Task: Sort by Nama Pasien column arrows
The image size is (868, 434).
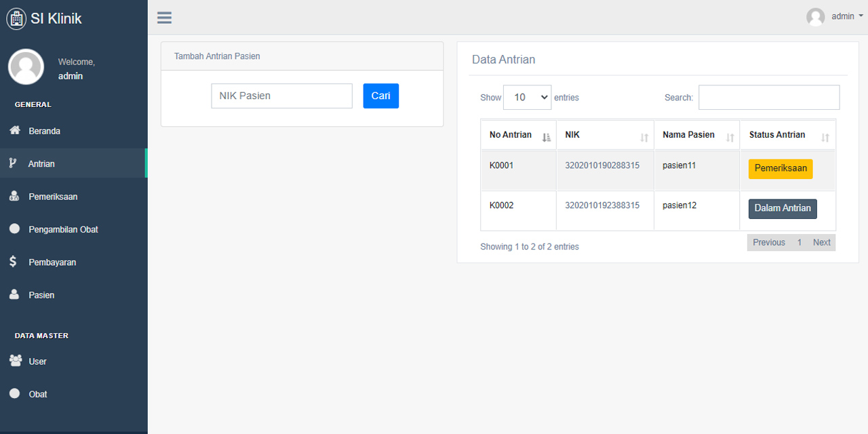Action: (730, 138)
